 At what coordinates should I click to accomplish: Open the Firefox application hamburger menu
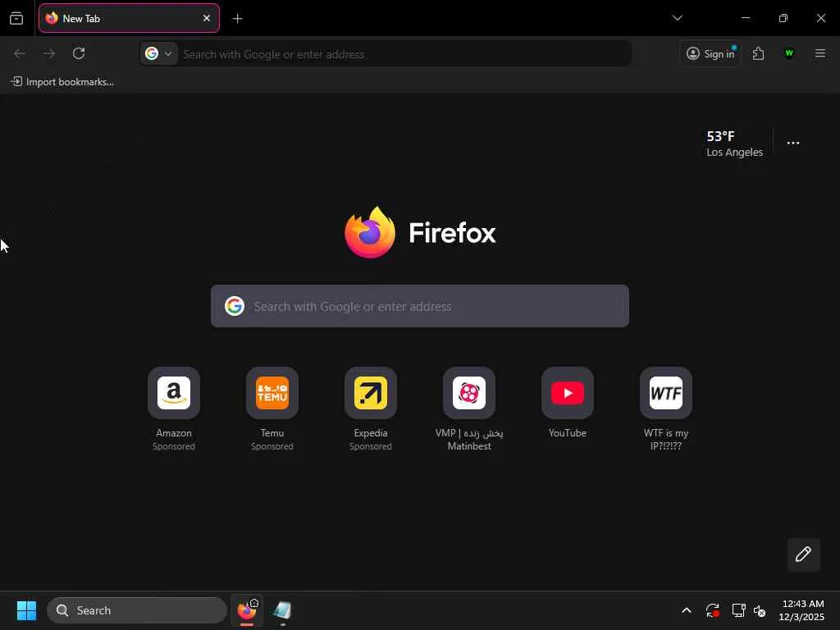click(x=819, y=53)
